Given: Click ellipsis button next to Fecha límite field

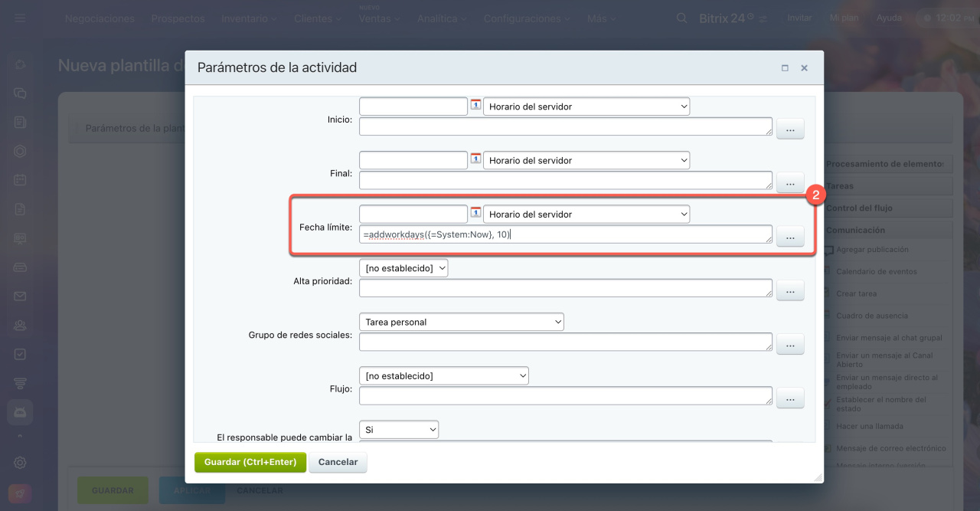Looking at the screenshot, I should 790,237.
